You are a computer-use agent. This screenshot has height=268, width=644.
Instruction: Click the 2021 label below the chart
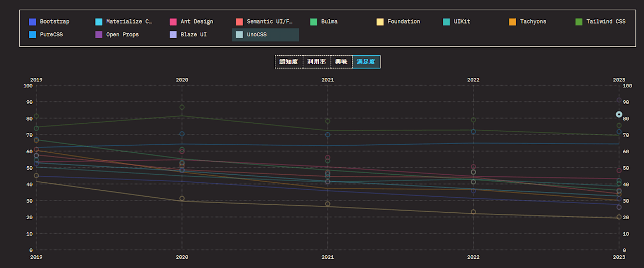tap(327, 257)
